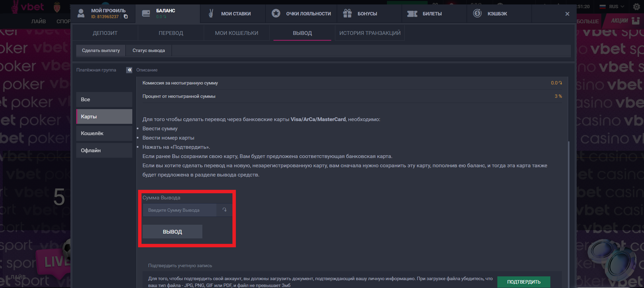Switch to the МОИ КОШЕЛЬКИ sub-tab
This screenshot has width=644, height=288.
(237, 33)
